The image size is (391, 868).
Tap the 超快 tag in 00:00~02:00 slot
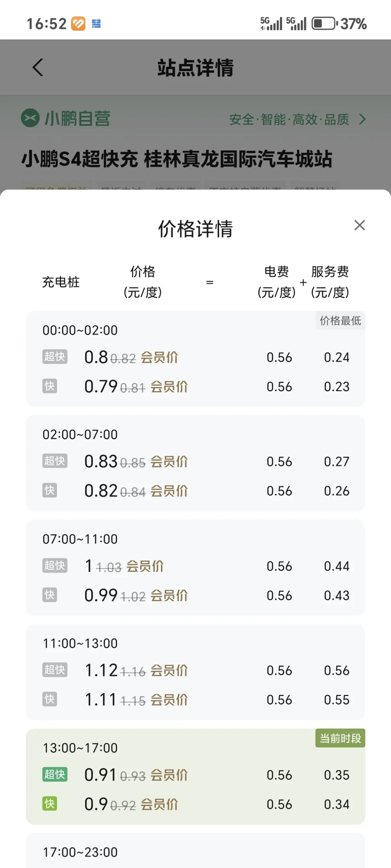point(55,357)
